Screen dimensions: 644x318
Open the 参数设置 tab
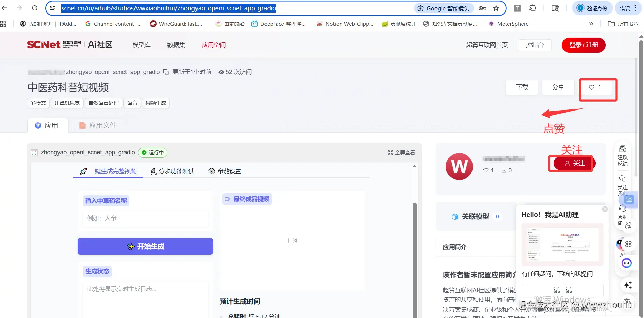click(x=225, y=171)
